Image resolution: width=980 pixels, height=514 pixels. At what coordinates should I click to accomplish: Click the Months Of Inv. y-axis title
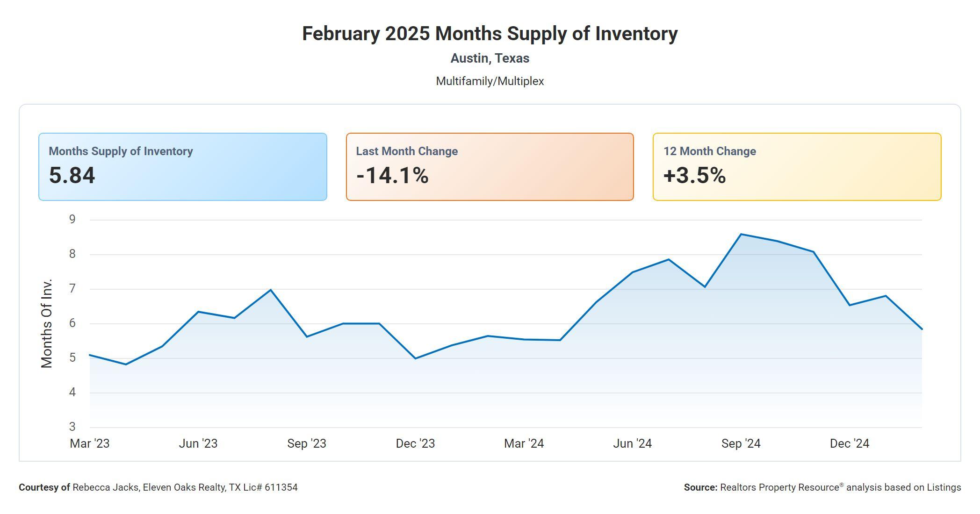point(47,323)
